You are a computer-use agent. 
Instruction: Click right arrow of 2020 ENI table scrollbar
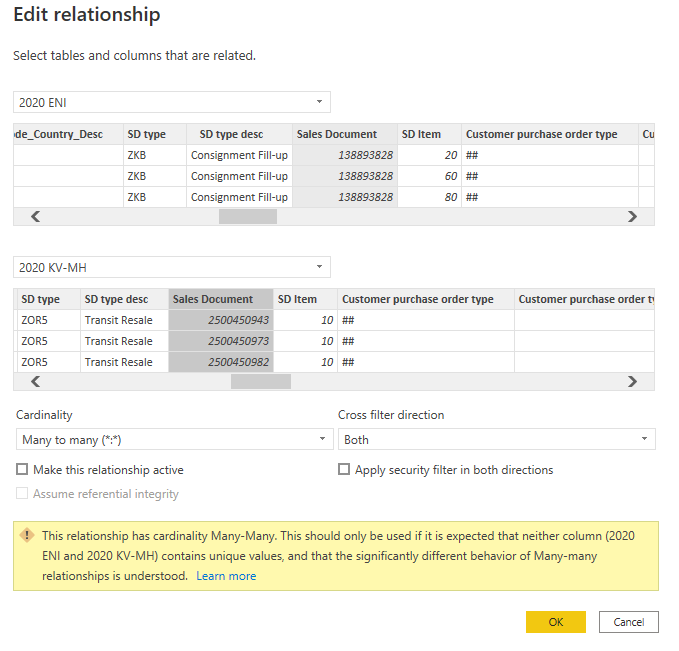(x=632, y=216)
